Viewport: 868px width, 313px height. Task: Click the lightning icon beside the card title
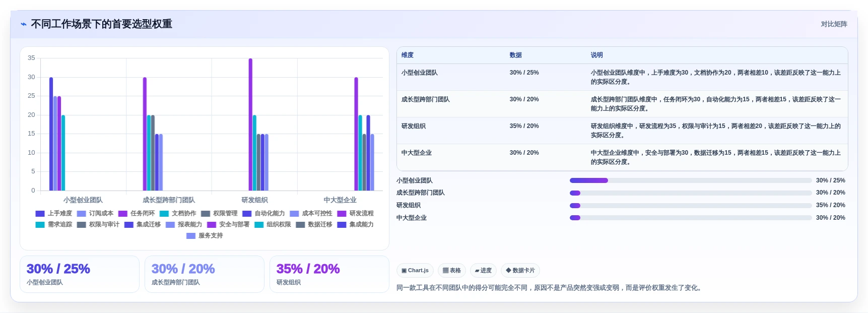(23, 24)
